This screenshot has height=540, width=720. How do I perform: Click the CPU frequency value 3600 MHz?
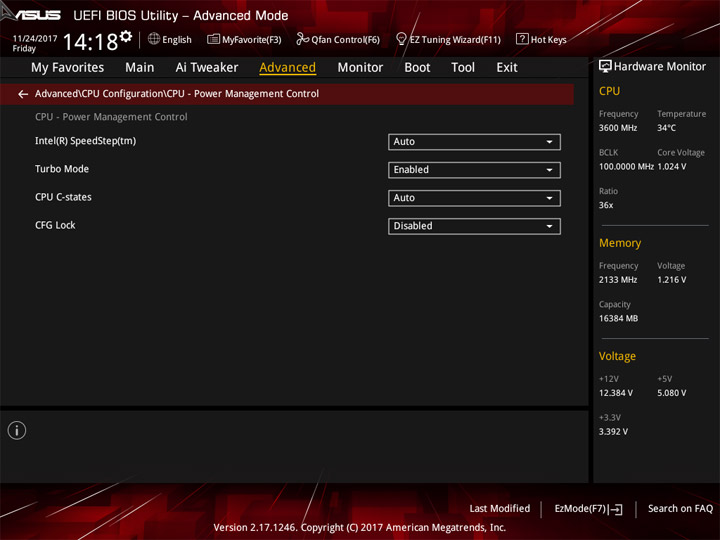[618, 128]
